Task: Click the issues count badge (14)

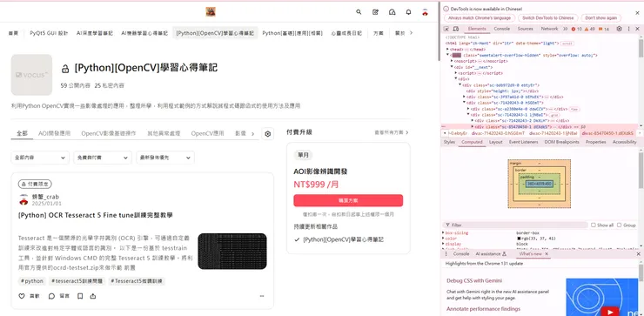Action: pyautogui.click(x=604, y=30)
